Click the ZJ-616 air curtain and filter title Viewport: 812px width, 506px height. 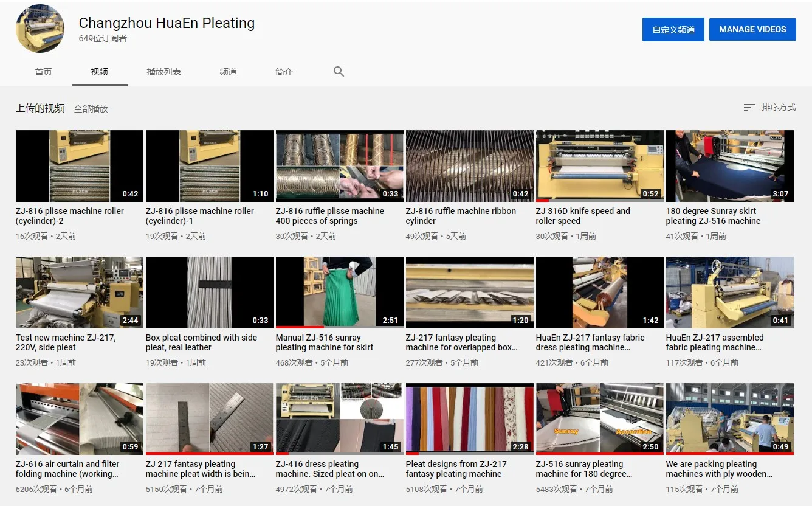[67, 469]
